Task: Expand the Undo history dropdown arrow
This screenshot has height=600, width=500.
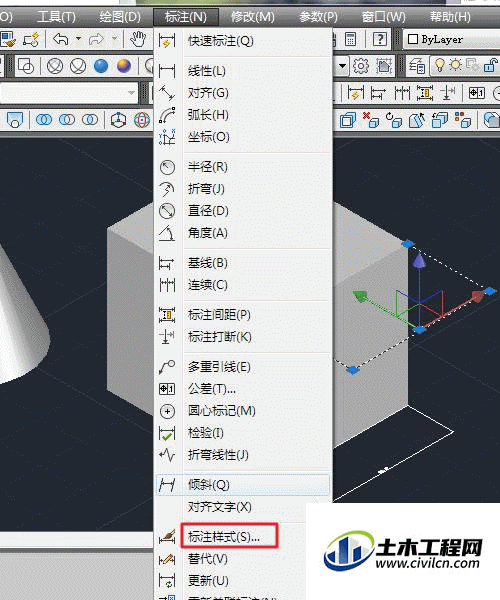Action: click(78, 39)
